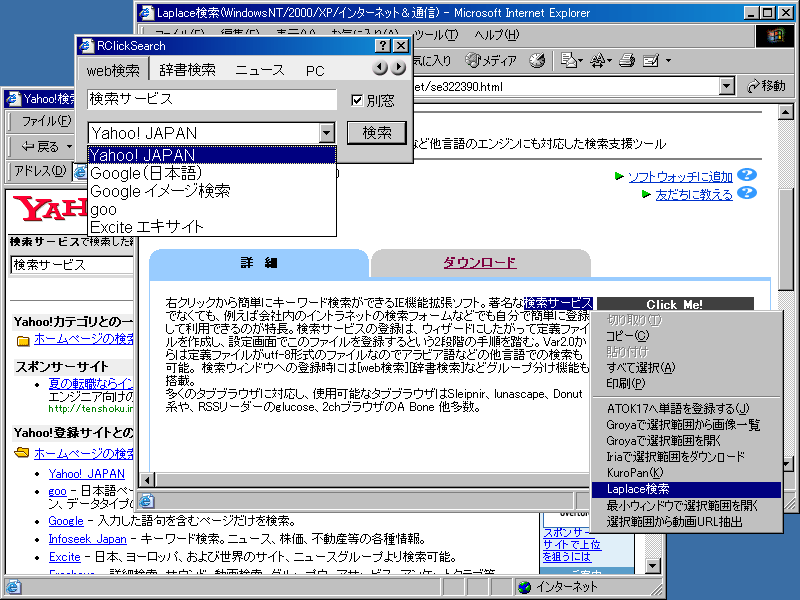
Task: Choose コピー(C) from the context menu
Action: 686,336
